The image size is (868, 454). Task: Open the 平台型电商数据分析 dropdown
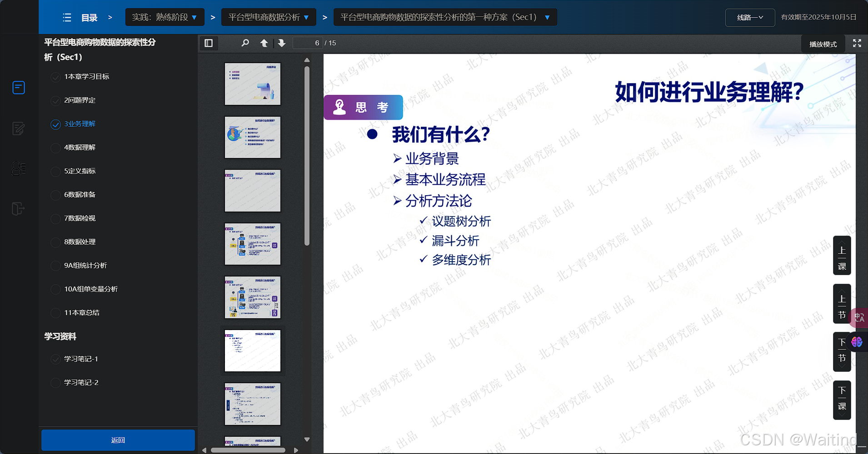(x=269, y=17)
